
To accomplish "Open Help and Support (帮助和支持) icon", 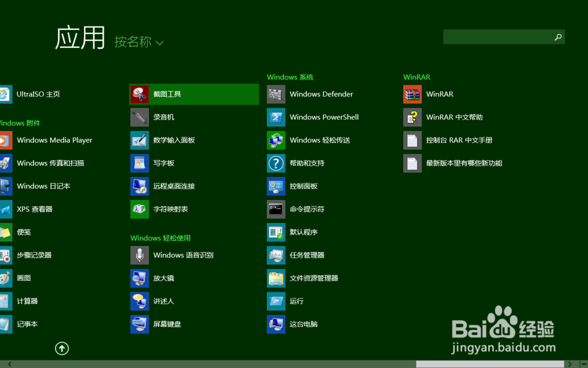I will [276, 163].
